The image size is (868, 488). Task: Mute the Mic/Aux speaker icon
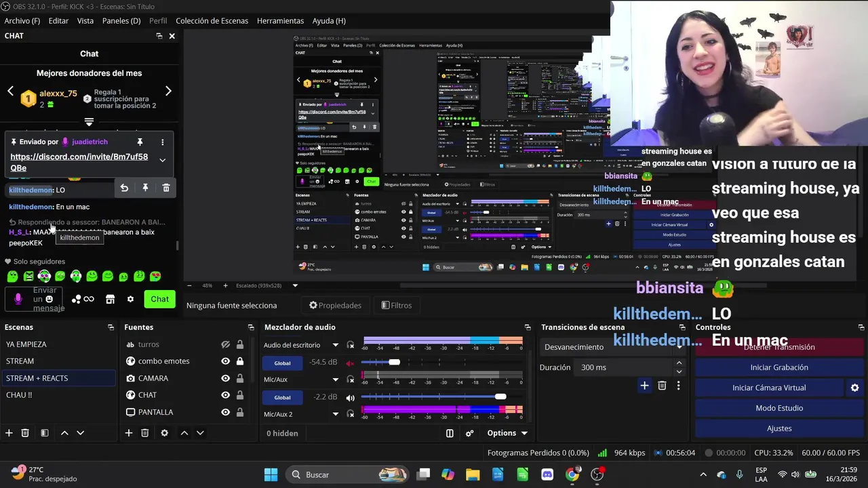351,397
